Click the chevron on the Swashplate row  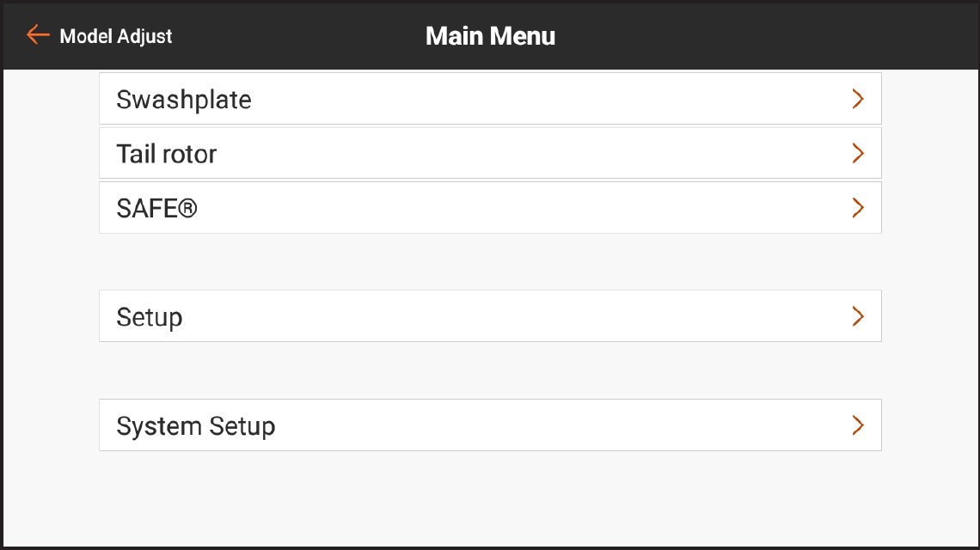point(857,99)
